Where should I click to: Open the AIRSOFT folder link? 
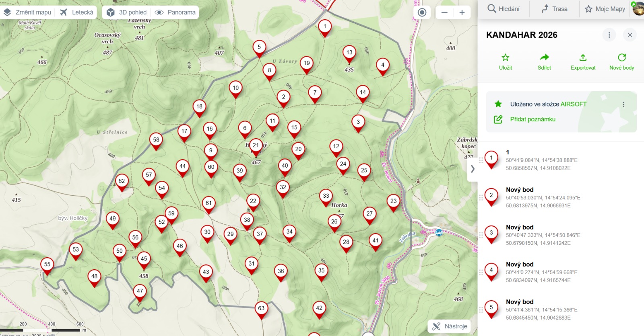pyautogui.click(x=573, y=104)
